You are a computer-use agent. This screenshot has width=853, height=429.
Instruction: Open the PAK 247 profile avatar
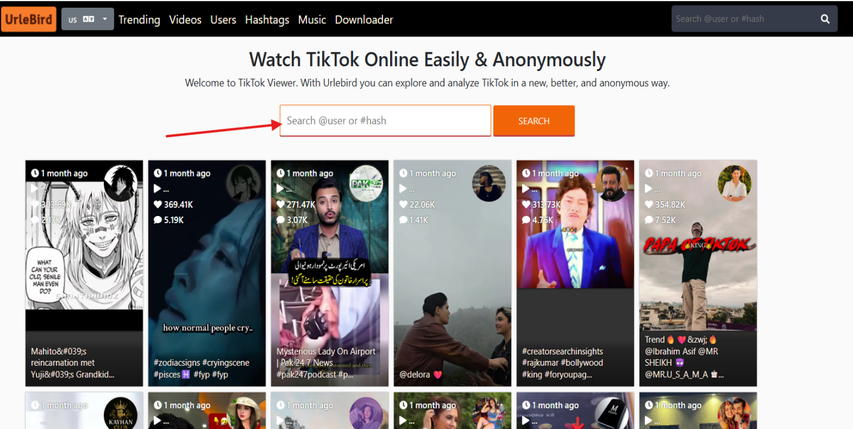pos(365,183)
